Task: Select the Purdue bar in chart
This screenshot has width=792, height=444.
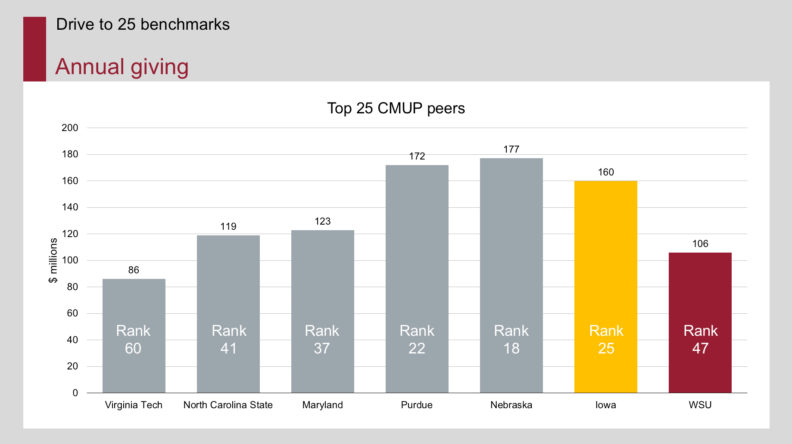Action: [x=417, y=279]
